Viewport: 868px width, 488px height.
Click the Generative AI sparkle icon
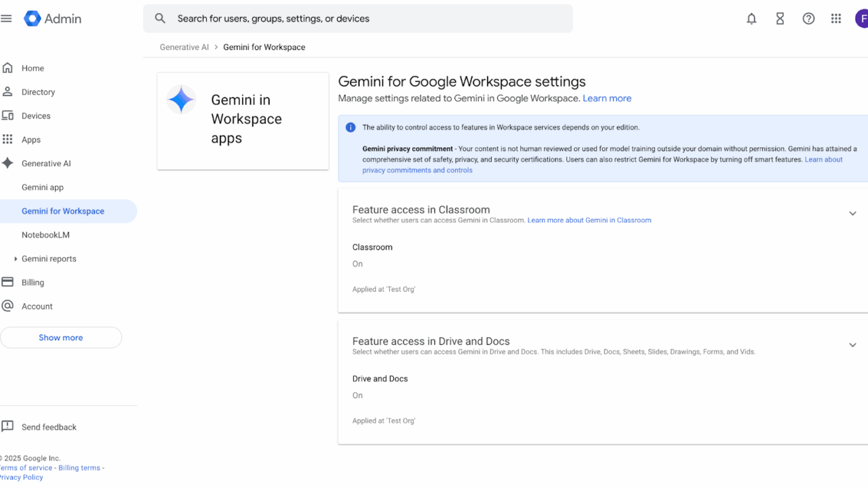tap(7, 163)
